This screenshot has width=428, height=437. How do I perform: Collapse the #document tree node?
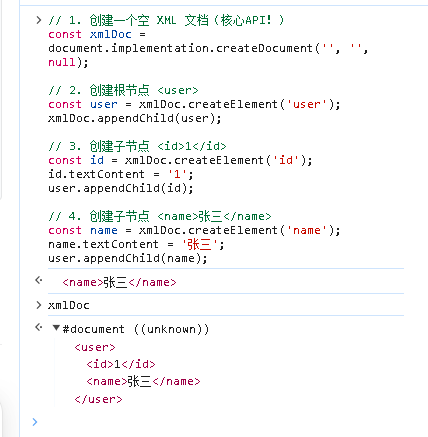tap(56, 328)
